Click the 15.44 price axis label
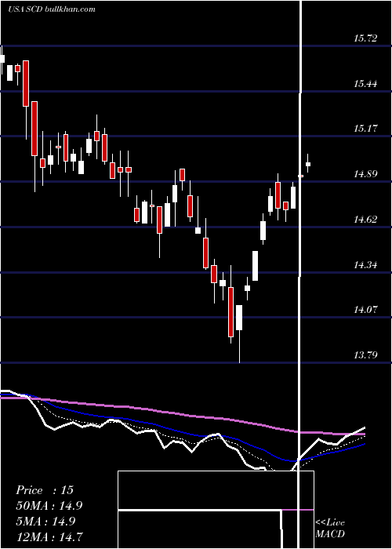This screenshot has width=392, height=549. click(365, 84)
